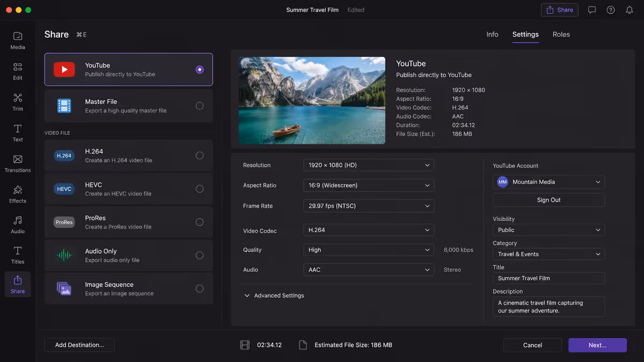Open the comments icon in title bar
The width and height of the screenshot is (644, 362).
[x=592, y=10]
